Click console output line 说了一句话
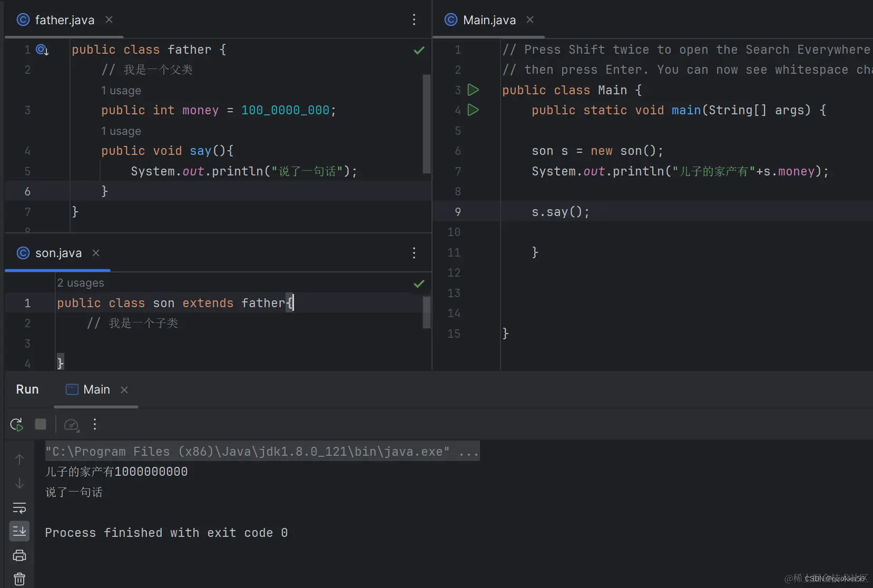Viewport: 873px width, 588px height. (x=74, y=492)
